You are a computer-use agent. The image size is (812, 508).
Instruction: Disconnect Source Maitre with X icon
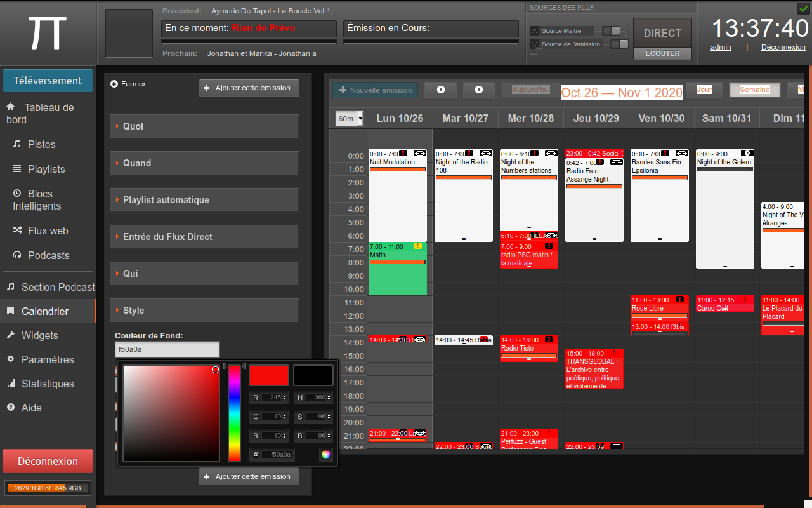(x=534, y=30)
